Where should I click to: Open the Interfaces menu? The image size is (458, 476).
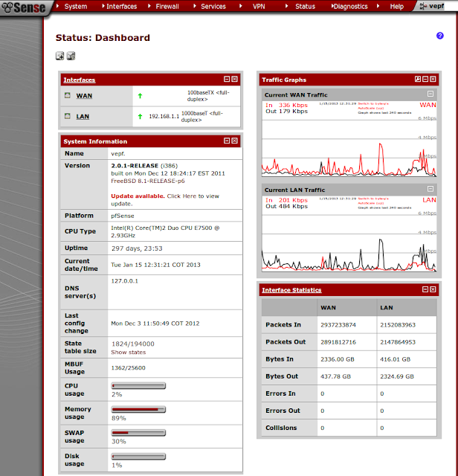click(121, 7)
